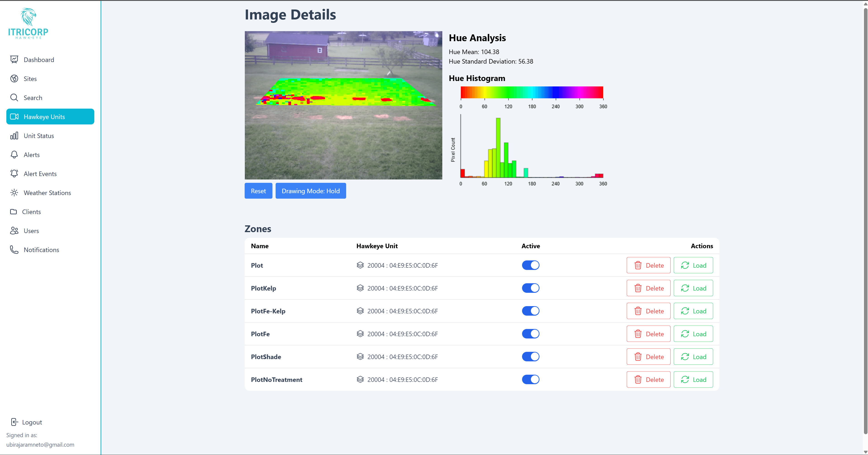The width and height of the screenshot is (868, 455).
Task: Go to Alert Events page
Action: 40,174
